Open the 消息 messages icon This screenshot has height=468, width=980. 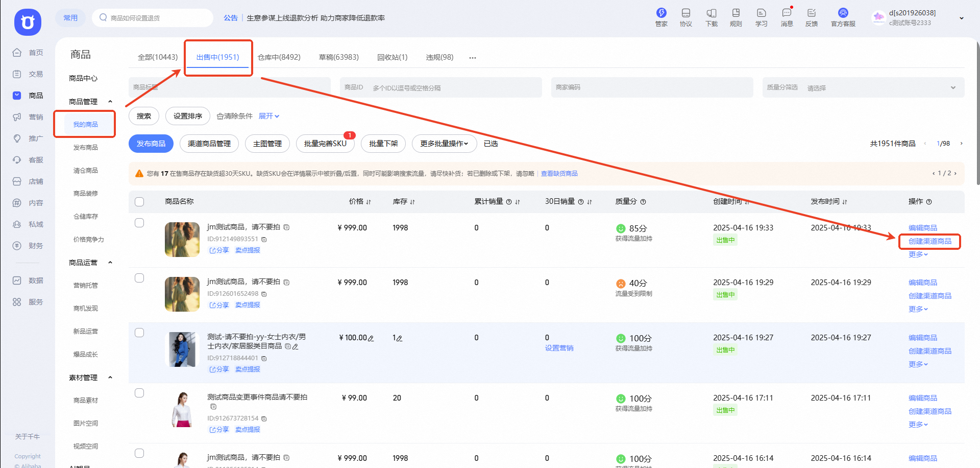tap(787, 17)
